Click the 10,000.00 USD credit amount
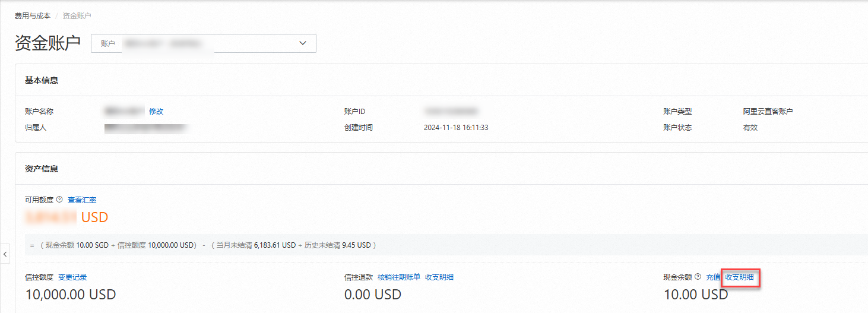This screenshot has height=313, width=868. coord(71,294)
